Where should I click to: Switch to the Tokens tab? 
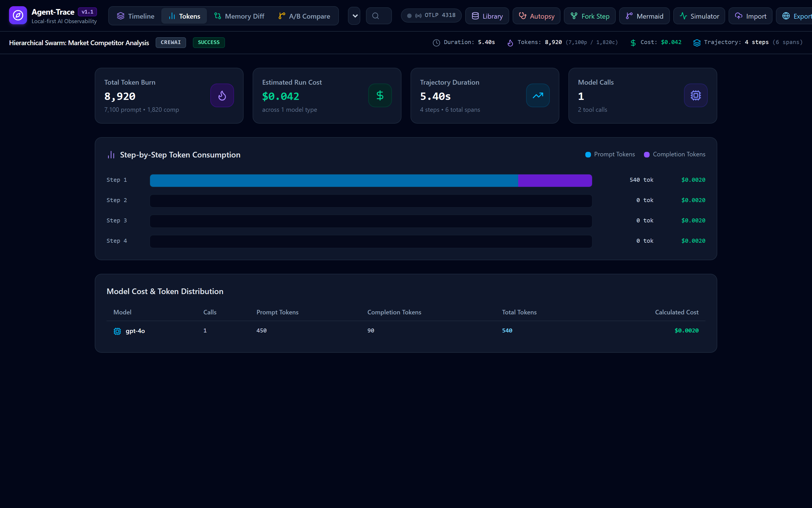pyautogui.click(x=184, y=16)
